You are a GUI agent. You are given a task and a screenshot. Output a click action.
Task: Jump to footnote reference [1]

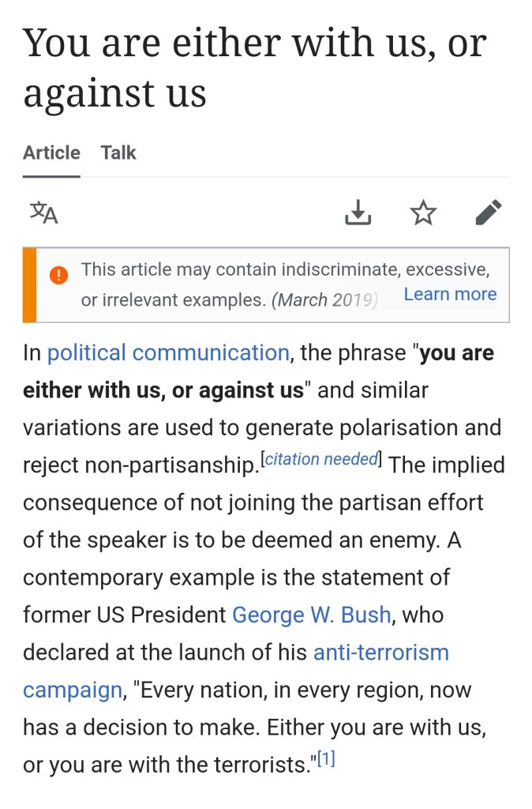pos(327,760)
